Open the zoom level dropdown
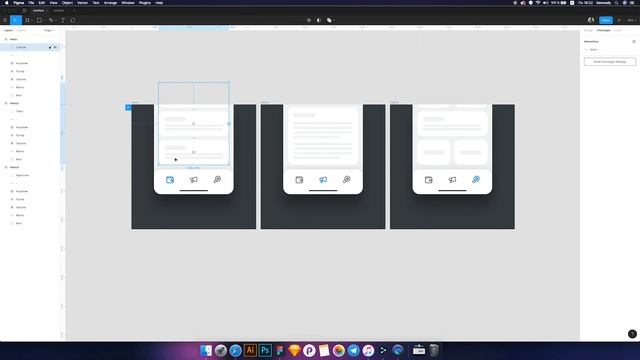 tap(631, 20)
